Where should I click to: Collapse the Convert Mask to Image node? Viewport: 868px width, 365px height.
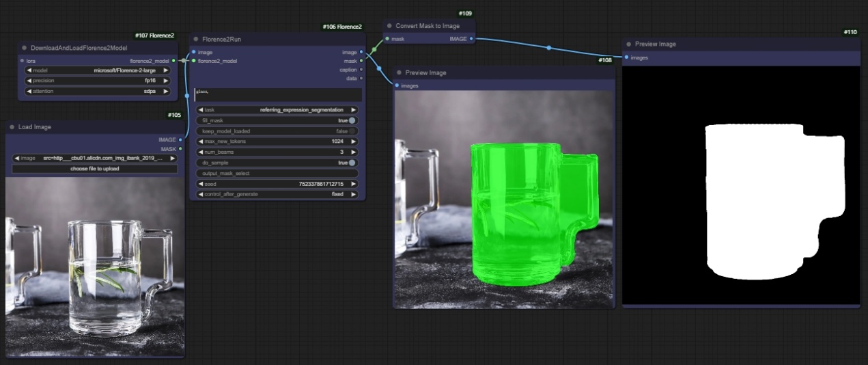[389, 26]
